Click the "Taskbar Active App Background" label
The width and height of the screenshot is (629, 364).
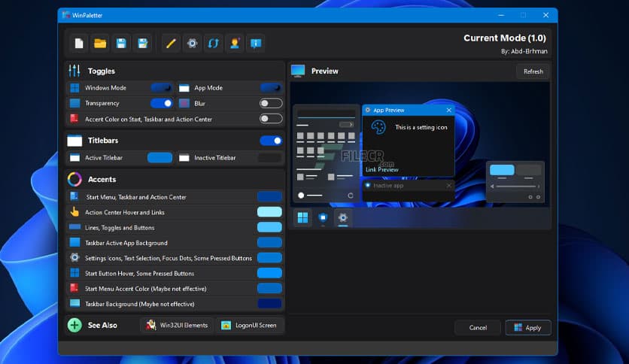[126, 242]
